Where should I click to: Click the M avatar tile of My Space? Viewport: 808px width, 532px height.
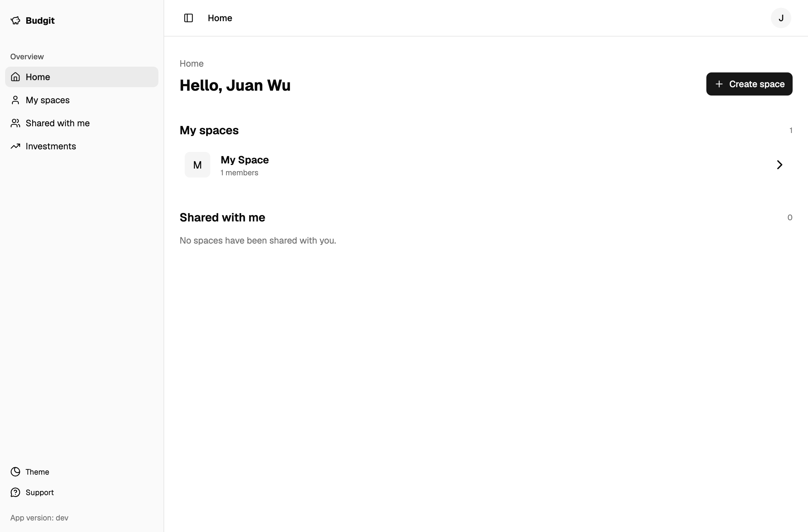coord(197,165)
